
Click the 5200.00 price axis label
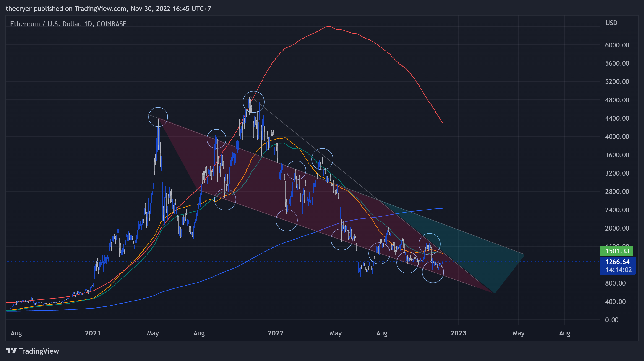[x=617, y=81]
